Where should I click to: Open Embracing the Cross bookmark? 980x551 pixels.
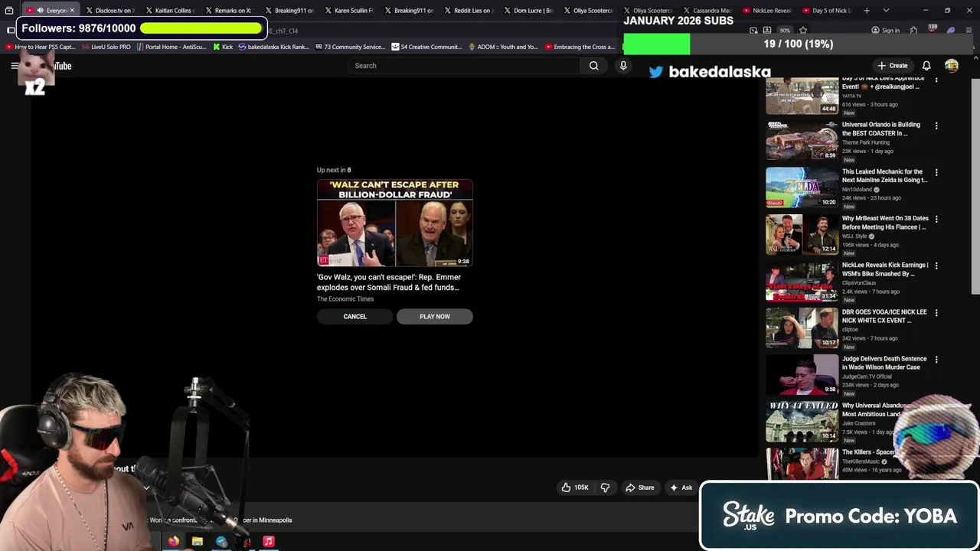click(580, 47)
